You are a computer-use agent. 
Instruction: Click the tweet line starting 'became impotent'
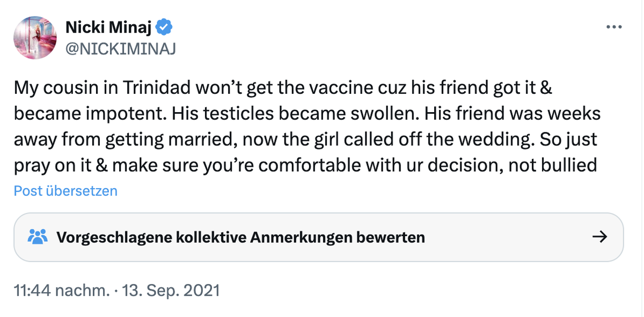[x=307, y=114]
